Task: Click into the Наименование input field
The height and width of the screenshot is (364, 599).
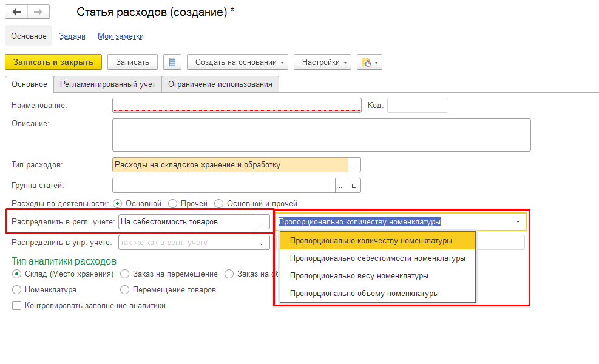Action: coord(237,106)
